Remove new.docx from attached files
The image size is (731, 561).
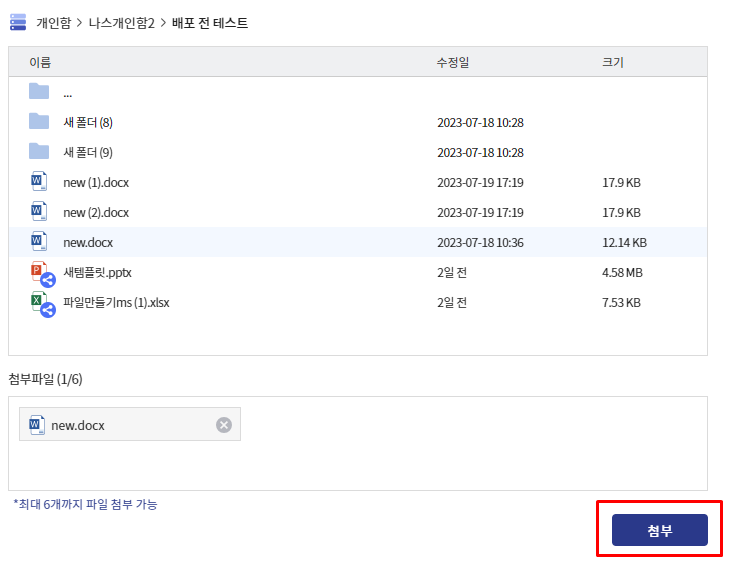(224, 425)
